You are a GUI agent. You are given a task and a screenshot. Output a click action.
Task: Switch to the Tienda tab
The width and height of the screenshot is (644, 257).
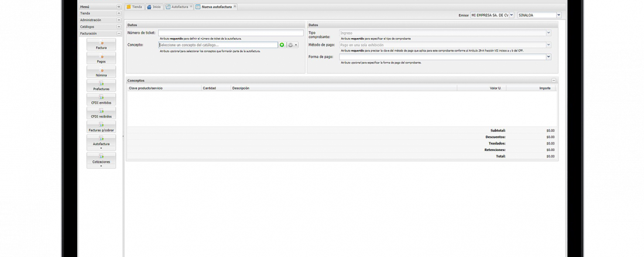tap(134, 6)
